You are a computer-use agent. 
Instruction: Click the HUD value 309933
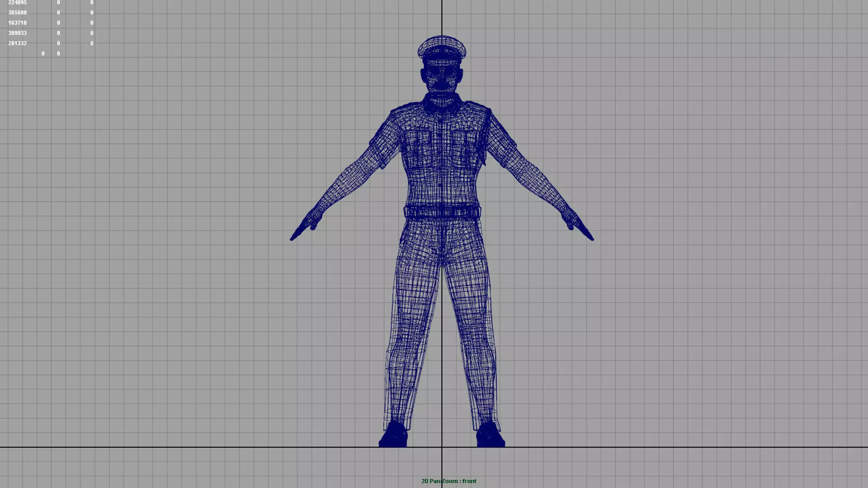(x=17, y=33)
